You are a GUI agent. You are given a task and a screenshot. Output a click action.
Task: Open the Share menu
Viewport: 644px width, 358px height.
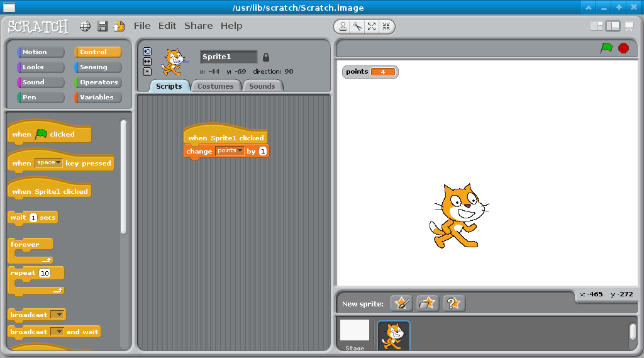point(198,26)
